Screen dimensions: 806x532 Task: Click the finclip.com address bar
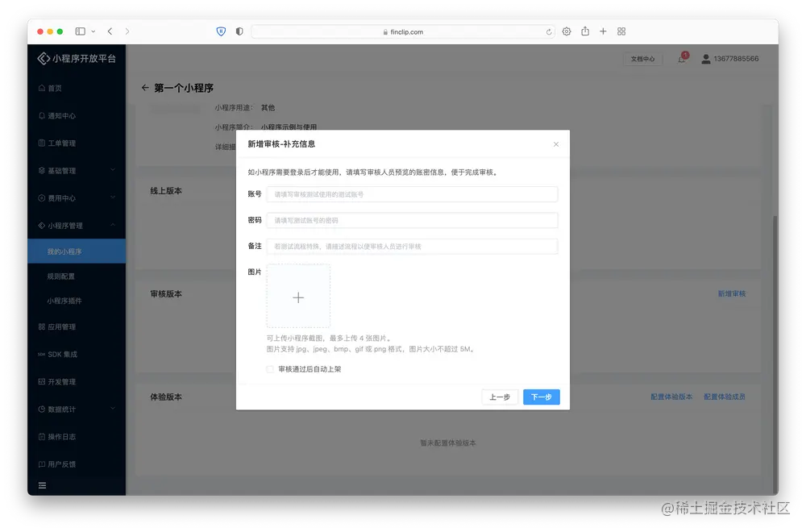403,32
